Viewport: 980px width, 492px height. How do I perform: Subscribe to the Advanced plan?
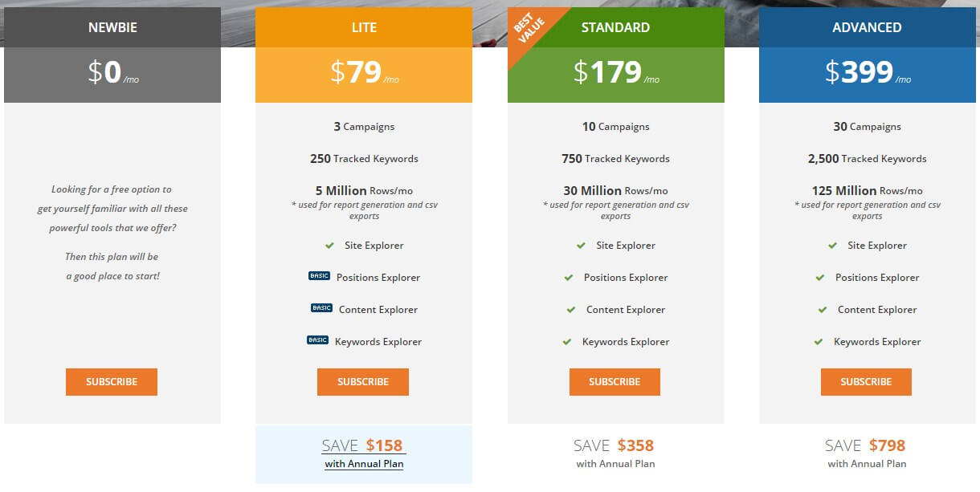pyautogui.click(x=866, y=382)
